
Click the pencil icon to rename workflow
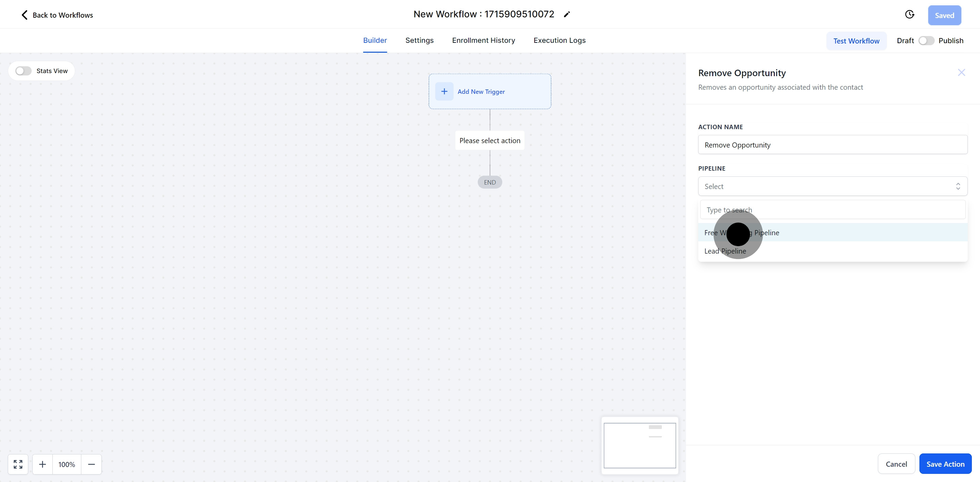click(567, 14)
